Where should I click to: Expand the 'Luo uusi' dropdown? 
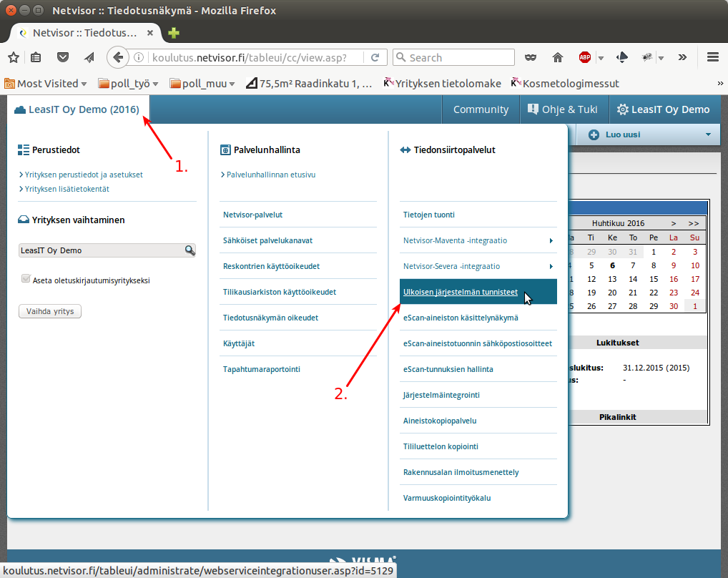[x=708, y=134]
